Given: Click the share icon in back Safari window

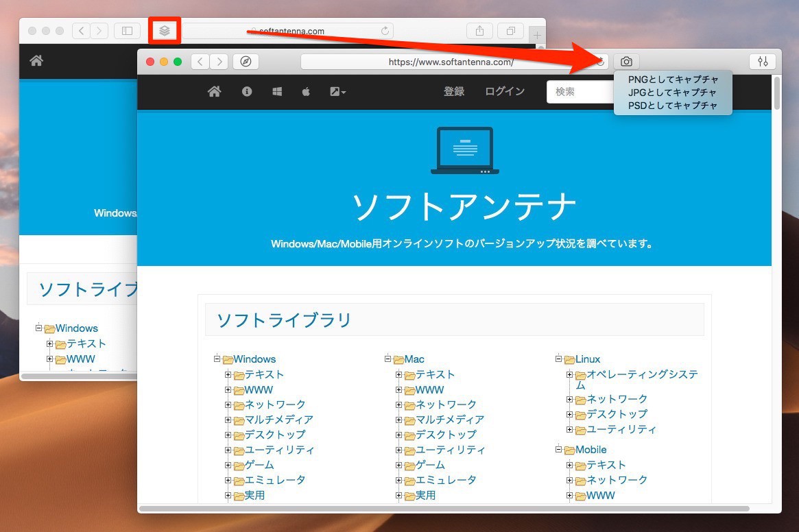Looking at the screenshot, I should click(479, 31).
